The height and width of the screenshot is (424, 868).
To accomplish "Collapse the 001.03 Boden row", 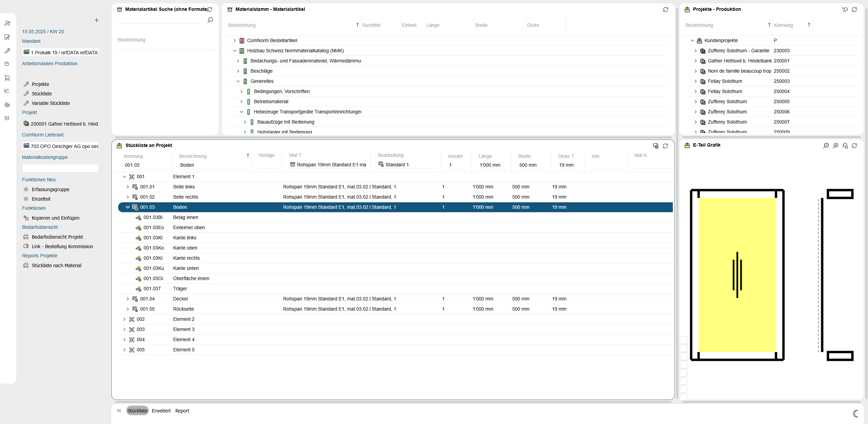I will pos(128,207).
